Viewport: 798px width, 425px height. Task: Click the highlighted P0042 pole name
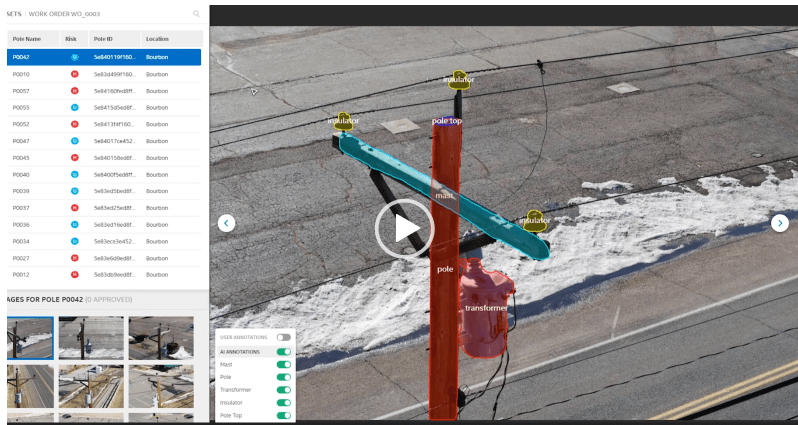point(21,57)
